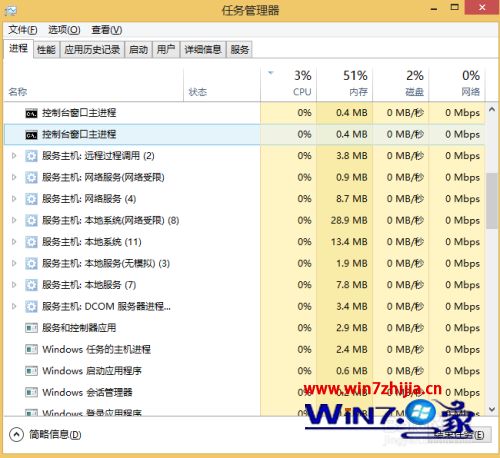Switch to the 进程 tab

(18, 49)
